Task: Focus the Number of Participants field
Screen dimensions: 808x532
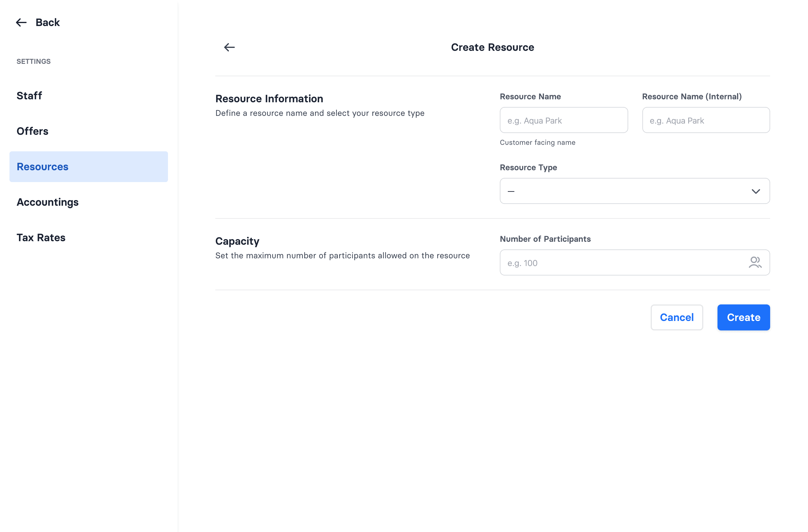Action: coord(635,263)
